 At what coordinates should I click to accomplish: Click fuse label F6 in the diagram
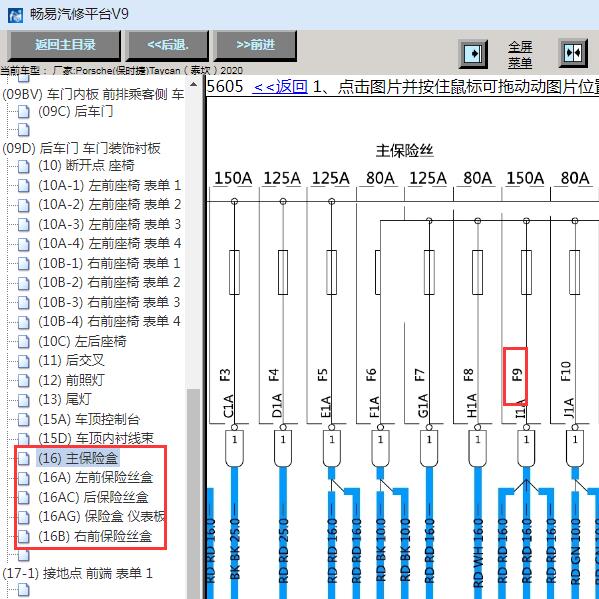click(x=371, y=374)
